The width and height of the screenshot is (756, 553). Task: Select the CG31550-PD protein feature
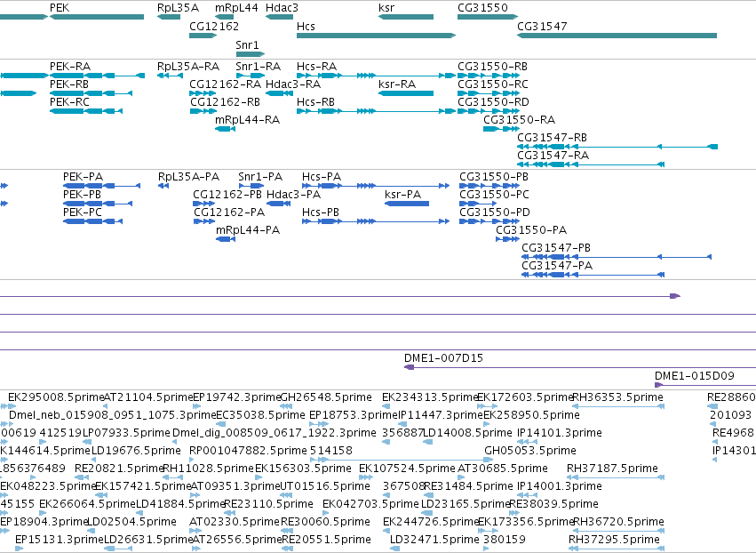(x=489, y=221)
